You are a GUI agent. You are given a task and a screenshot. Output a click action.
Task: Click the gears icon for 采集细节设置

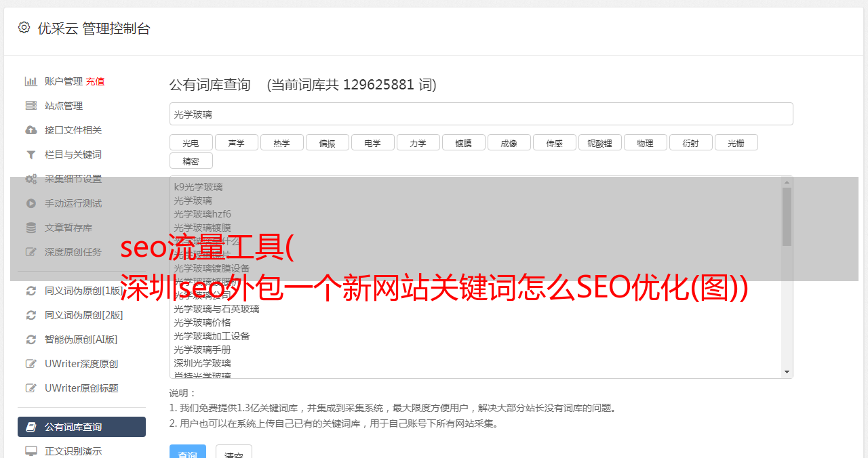tap(31, 179)
